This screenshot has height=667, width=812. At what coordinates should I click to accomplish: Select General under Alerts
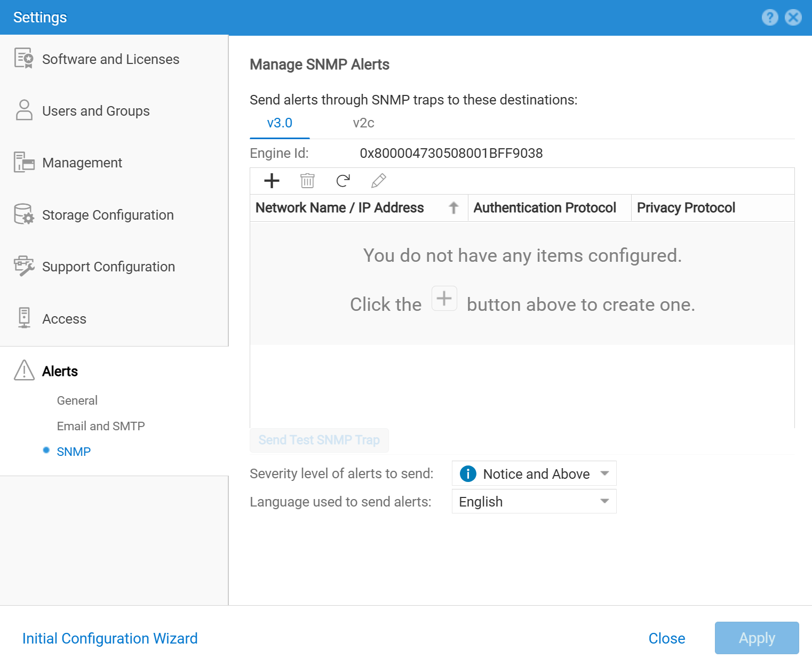coord(77,400)
